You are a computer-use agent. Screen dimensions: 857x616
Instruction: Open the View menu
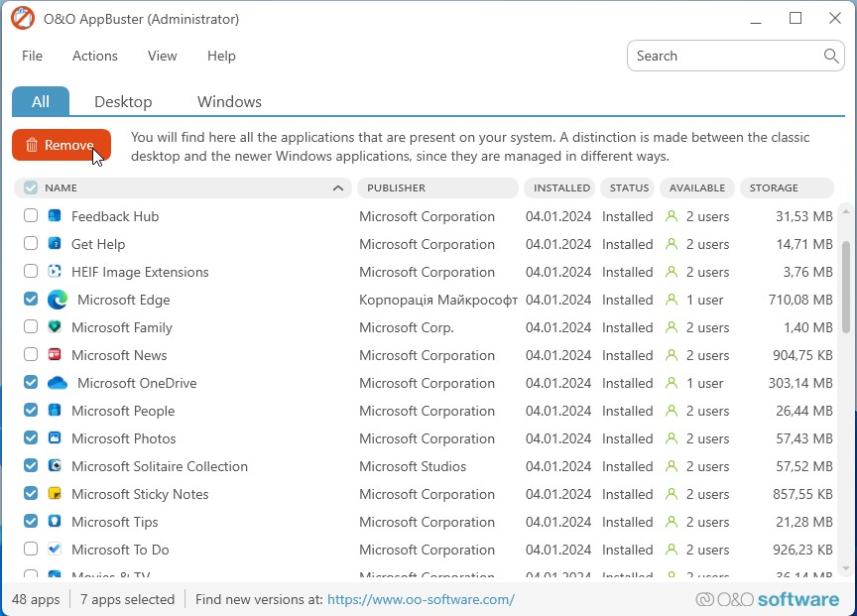[x=163, y=56]
